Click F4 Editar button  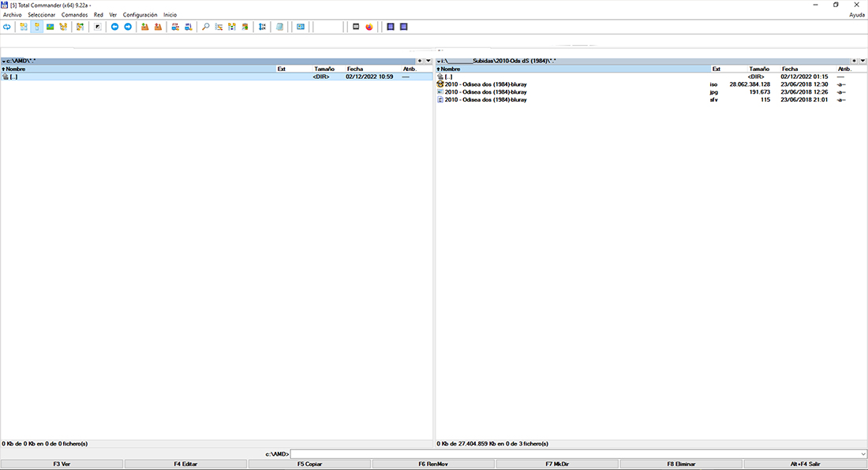tap(185, 464)
